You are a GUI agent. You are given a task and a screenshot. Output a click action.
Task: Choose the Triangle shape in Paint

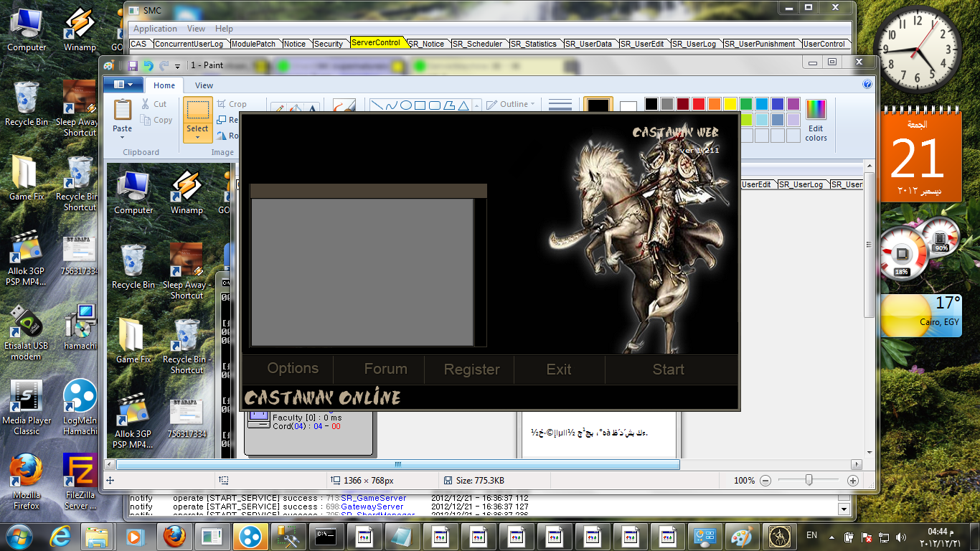(x=463, y=105)
